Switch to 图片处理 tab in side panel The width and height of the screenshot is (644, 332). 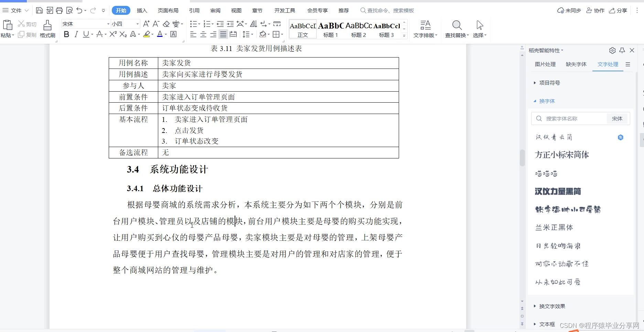click(545, 64)
